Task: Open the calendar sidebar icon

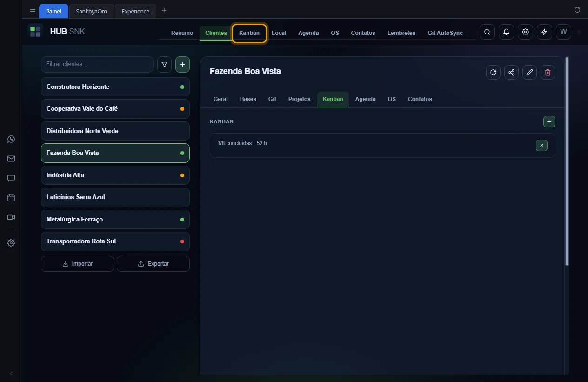Action: tap(11, 198)
